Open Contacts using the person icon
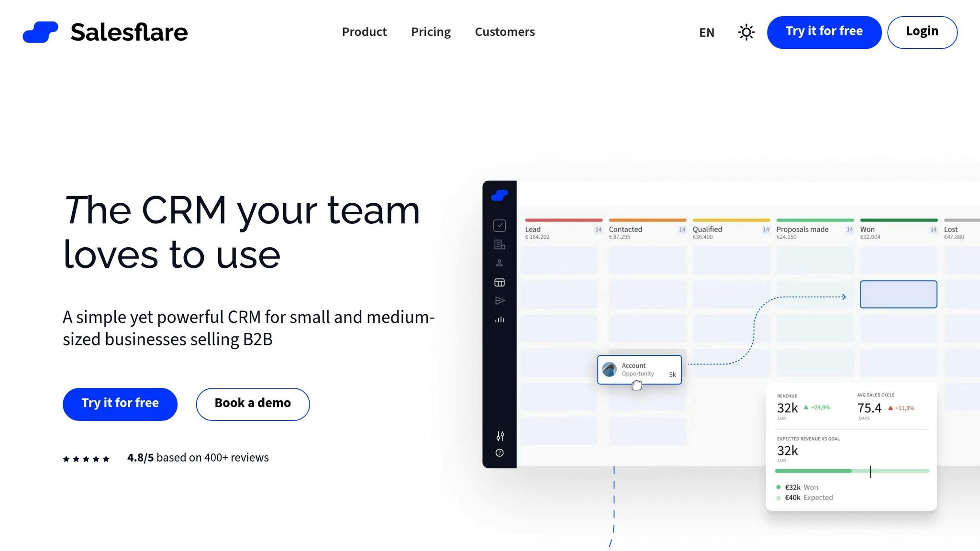Screen dimensions: 980x551 (x=500, y=262)
